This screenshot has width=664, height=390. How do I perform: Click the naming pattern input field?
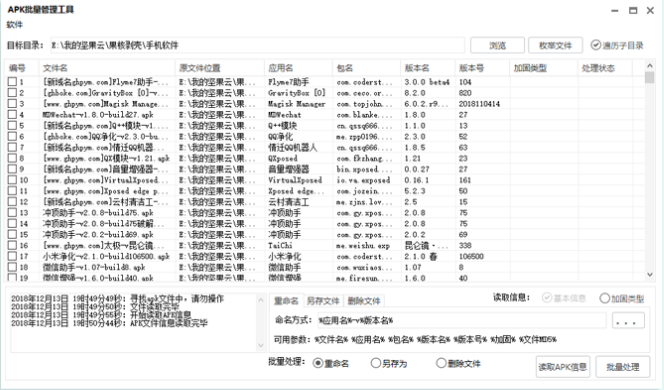[x=462, y=320]
